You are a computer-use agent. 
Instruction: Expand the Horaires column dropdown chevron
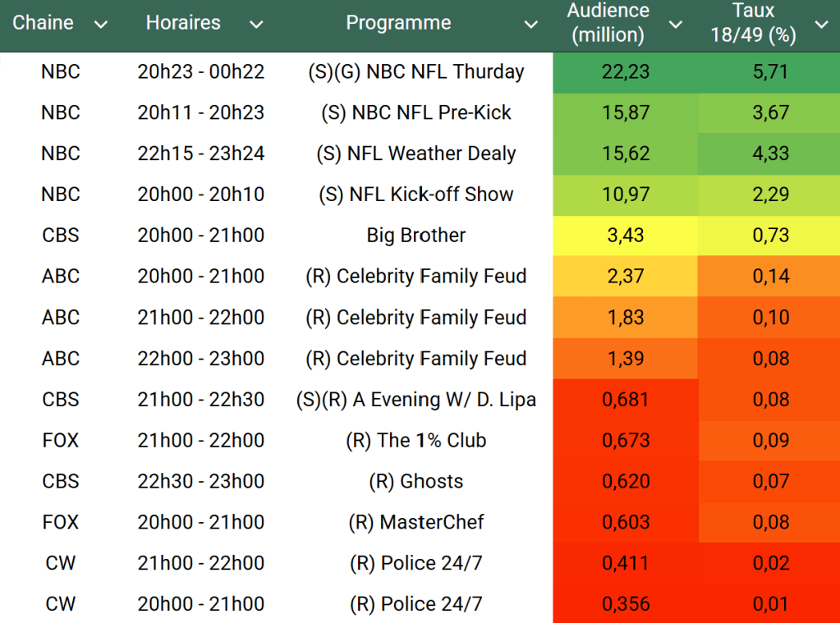click(256, 25)
